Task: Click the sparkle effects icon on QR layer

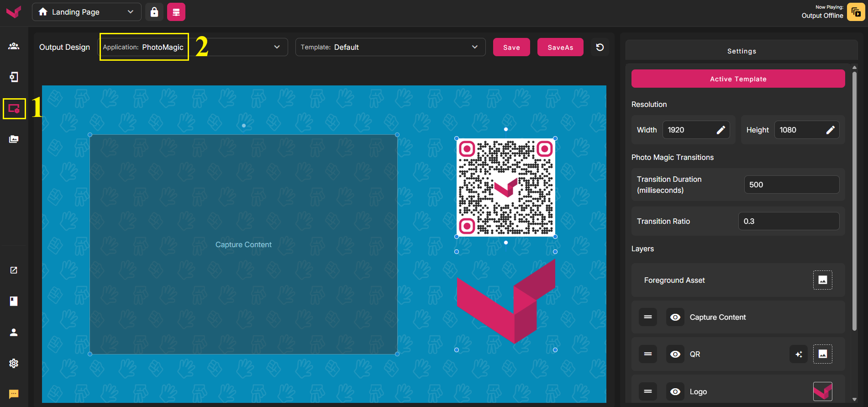Action: pyautogui.click(x=799, y=354)
